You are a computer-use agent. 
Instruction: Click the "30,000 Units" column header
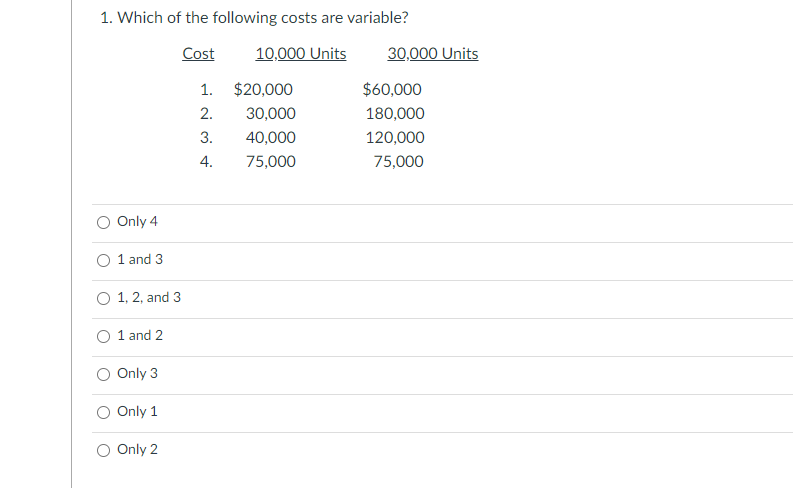[x=432, y=54]
